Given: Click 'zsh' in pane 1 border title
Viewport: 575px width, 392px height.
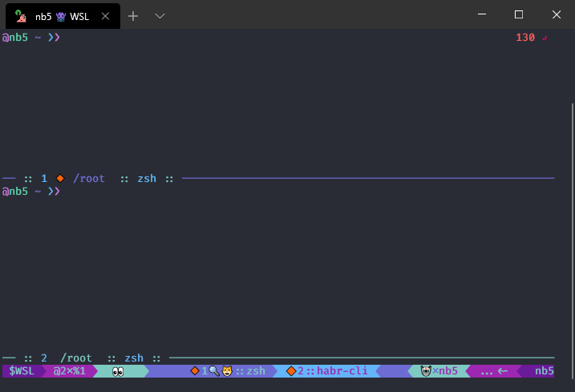Looking at the screenshot, I should click(x=147, y=179).
